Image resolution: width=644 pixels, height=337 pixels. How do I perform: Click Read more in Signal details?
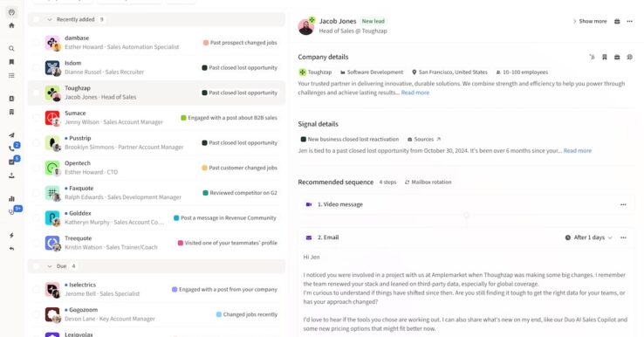[x=578, y=151]
